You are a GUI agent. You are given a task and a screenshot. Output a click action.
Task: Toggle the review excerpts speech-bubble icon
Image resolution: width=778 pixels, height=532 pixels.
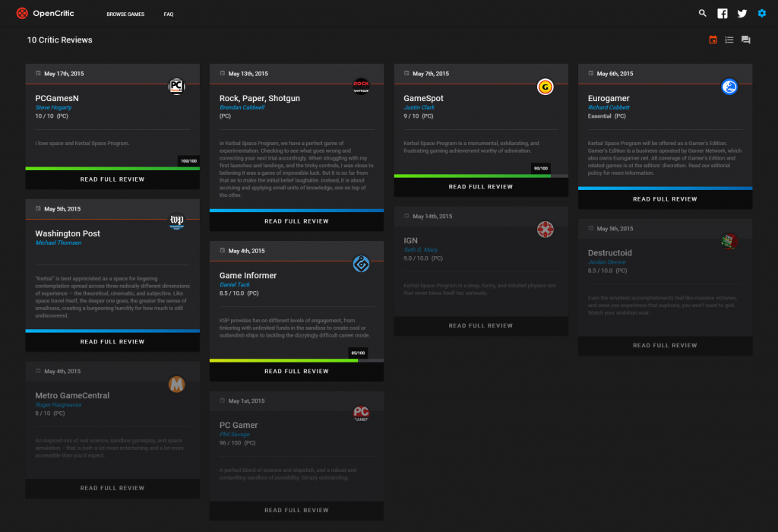(745, 40)
